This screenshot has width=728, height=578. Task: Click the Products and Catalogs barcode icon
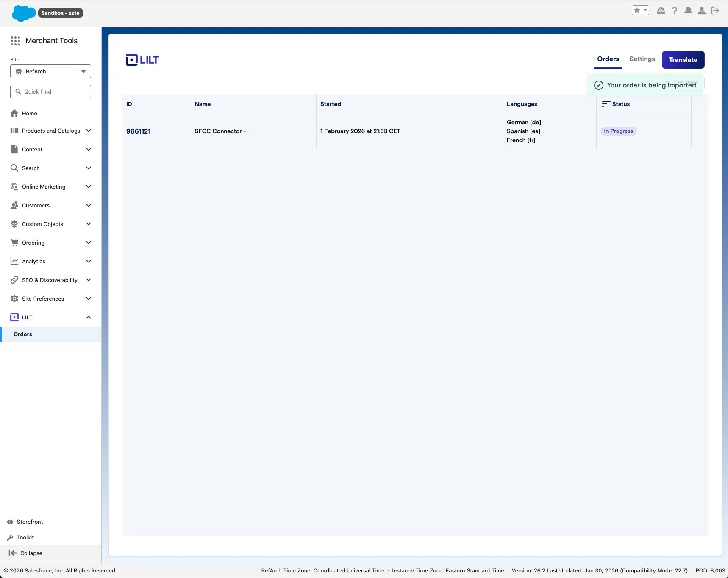[x=14, y=131]
